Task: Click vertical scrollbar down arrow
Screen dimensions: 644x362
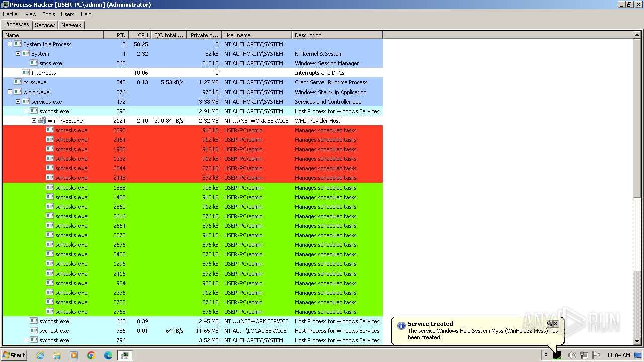Action: tap(637, 341)
